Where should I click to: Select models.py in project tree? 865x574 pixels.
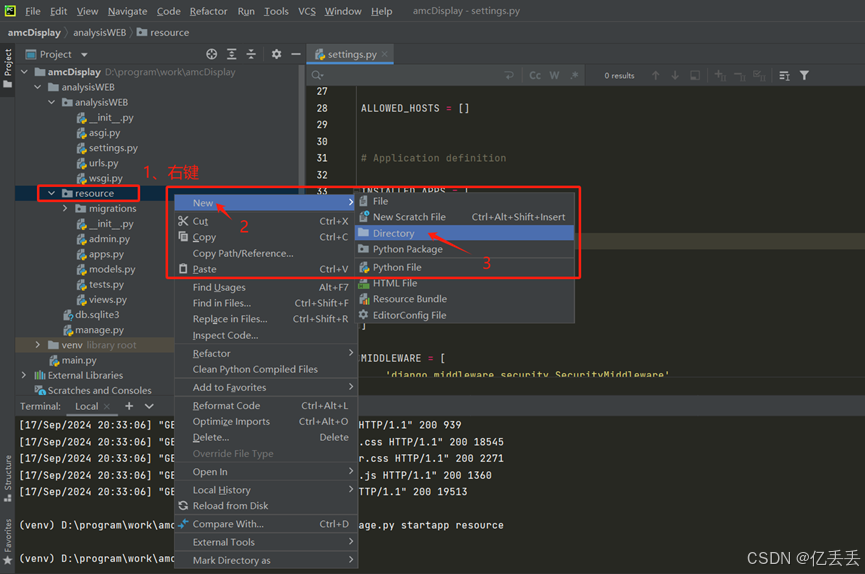105,269
